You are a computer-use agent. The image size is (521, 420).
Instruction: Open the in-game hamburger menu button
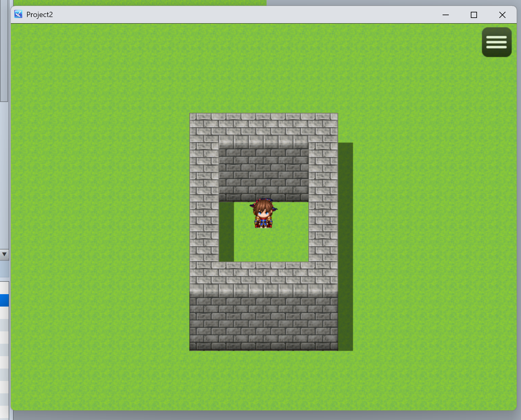pos(497,42)
